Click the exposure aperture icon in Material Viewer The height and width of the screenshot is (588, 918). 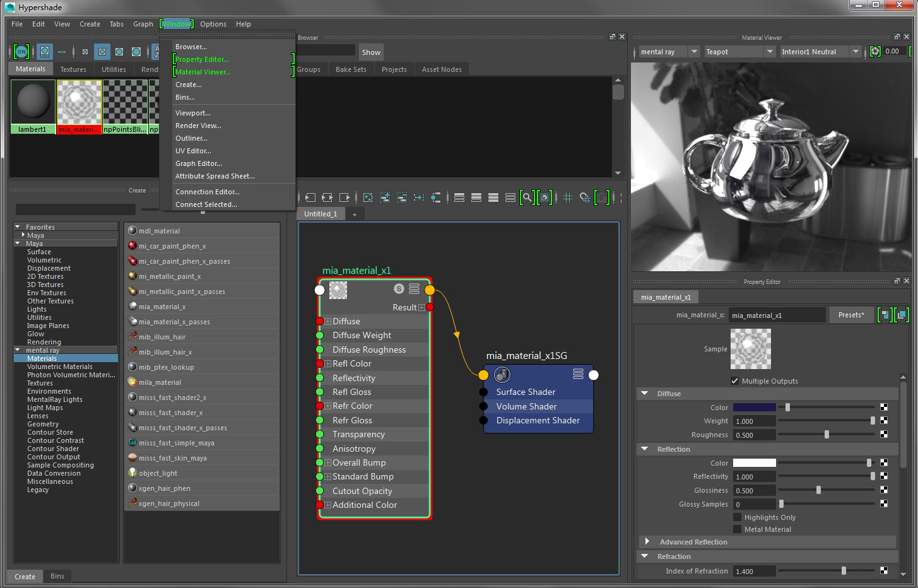(x=875, y=52)
